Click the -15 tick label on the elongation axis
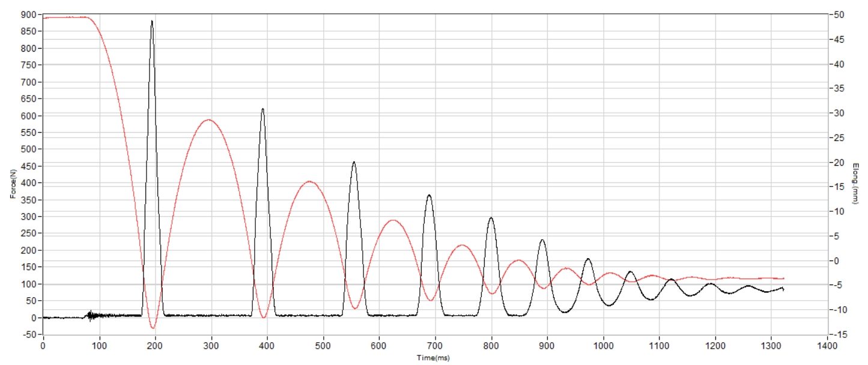Viewport: 868px width, 365px height. pyautogui.click(x=839, y=334)
